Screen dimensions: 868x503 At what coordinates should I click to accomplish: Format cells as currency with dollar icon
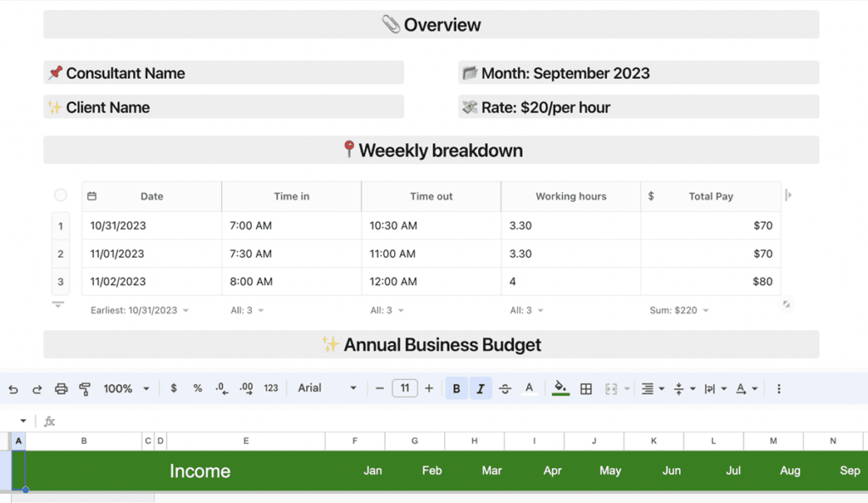click(x=174, y=388)
